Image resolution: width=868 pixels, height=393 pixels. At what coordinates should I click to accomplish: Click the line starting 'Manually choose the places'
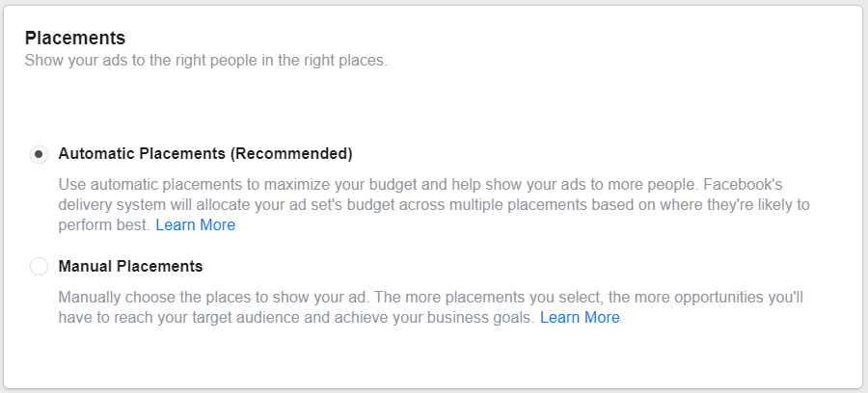coord(431,298)
